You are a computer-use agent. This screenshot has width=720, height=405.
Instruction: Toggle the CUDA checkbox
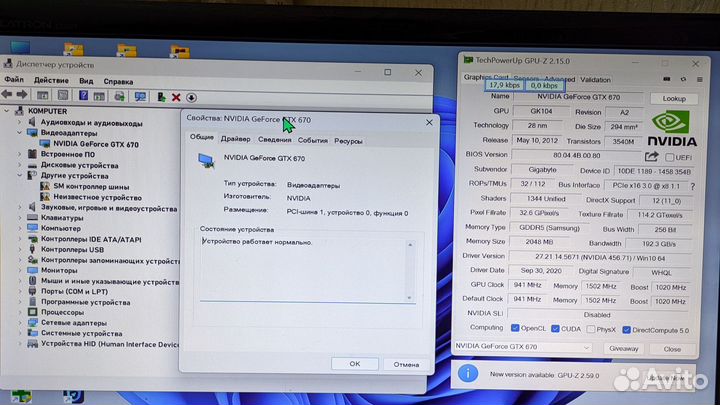point(555,328)
